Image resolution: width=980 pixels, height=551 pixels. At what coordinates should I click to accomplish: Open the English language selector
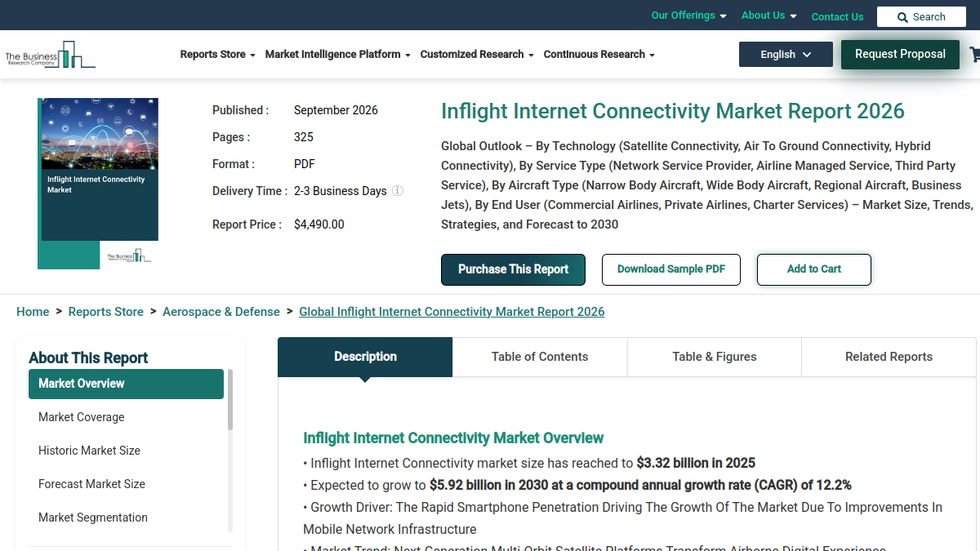point(786,55)
